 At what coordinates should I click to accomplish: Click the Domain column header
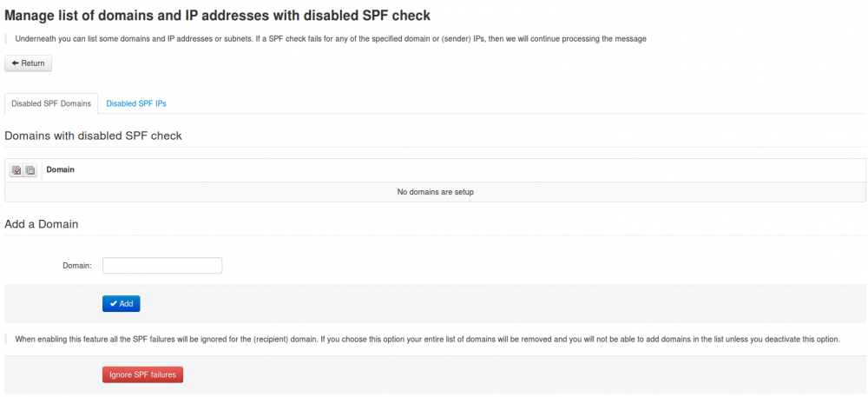click(x=60, y=169)
